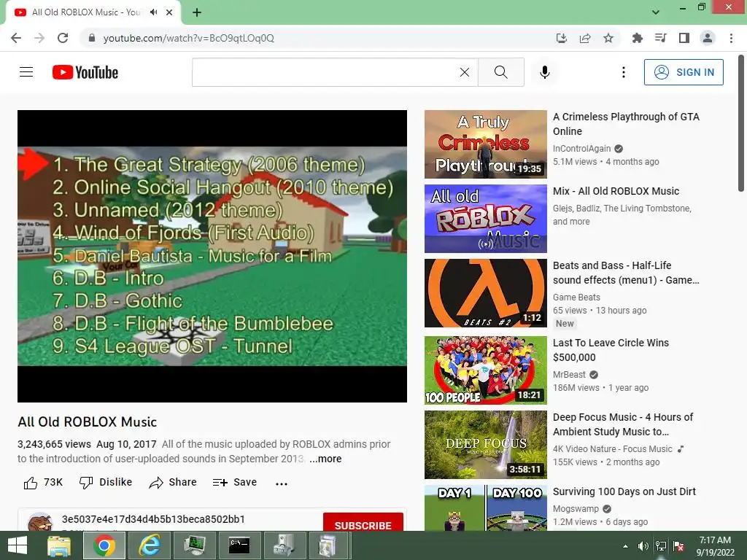Open a new browser tab

click(x=197, y=12)
